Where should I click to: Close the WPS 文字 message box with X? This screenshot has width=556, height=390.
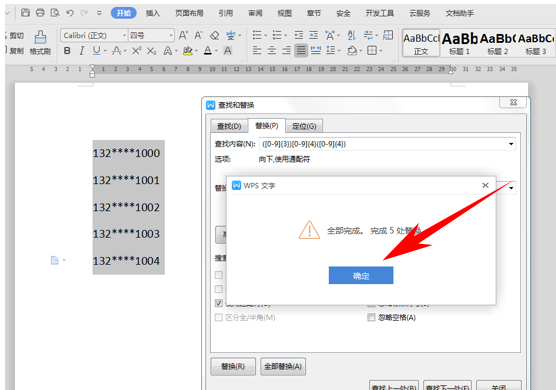[x=485, y=185]
